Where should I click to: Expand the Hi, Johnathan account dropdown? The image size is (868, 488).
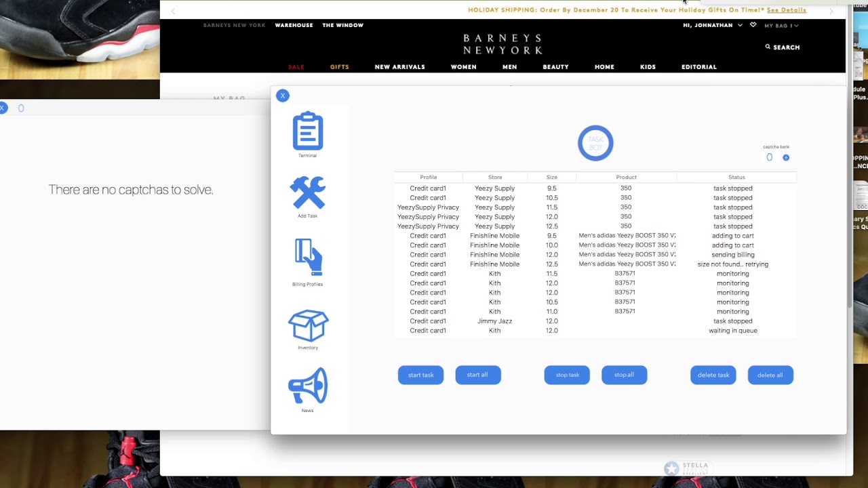713,25
